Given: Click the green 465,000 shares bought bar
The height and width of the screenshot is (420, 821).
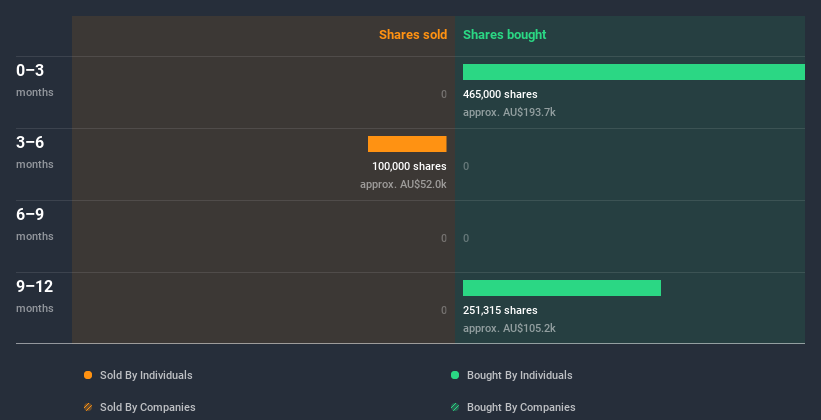Looking at the screenshot, I should 633,72.
